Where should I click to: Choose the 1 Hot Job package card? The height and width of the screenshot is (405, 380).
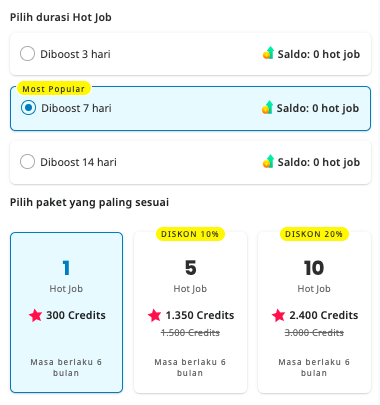(66, 312)
